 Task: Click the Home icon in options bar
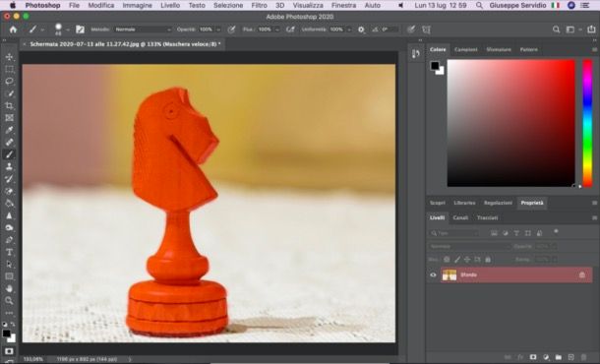pos(13,30)
